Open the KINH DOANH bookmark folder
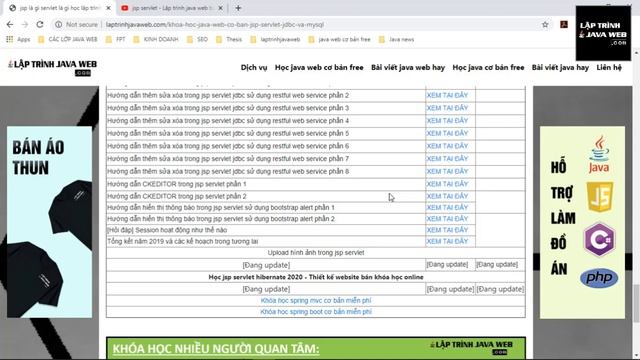Image resolution: width=640 pixels, height=360 pixels. [156, 40]
